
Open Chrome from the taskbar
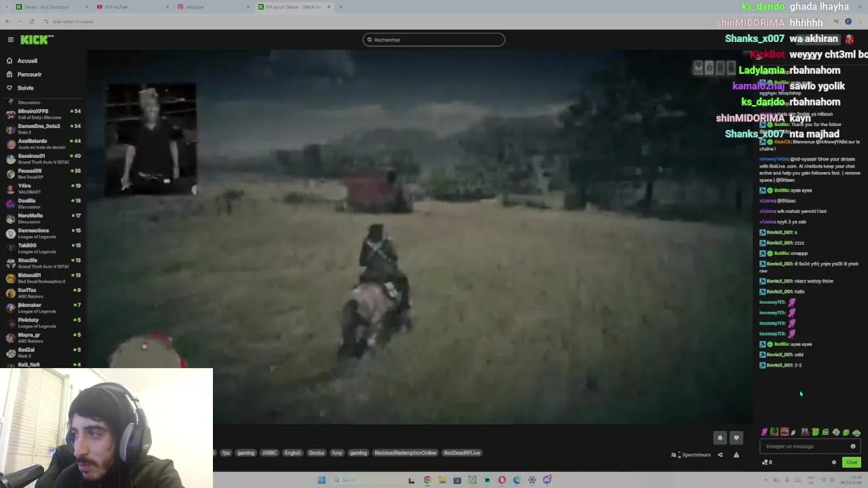click(427, 480)
